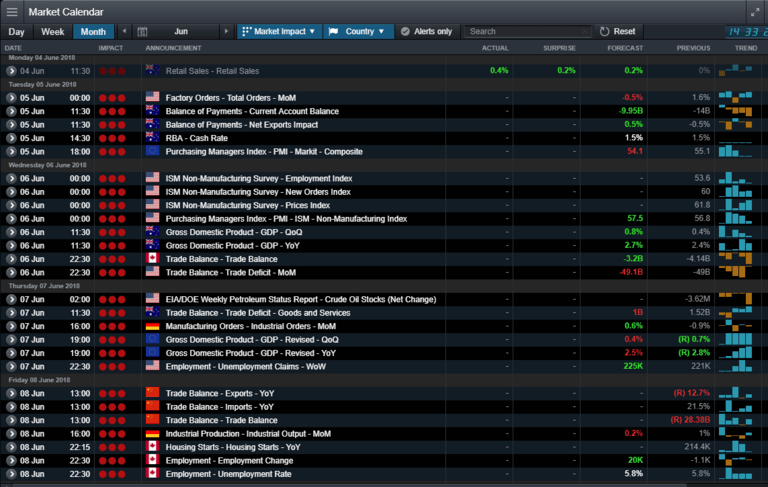
Task: Select Trade Balance Imports YoY announcement
Action: [x=219, y=407]
